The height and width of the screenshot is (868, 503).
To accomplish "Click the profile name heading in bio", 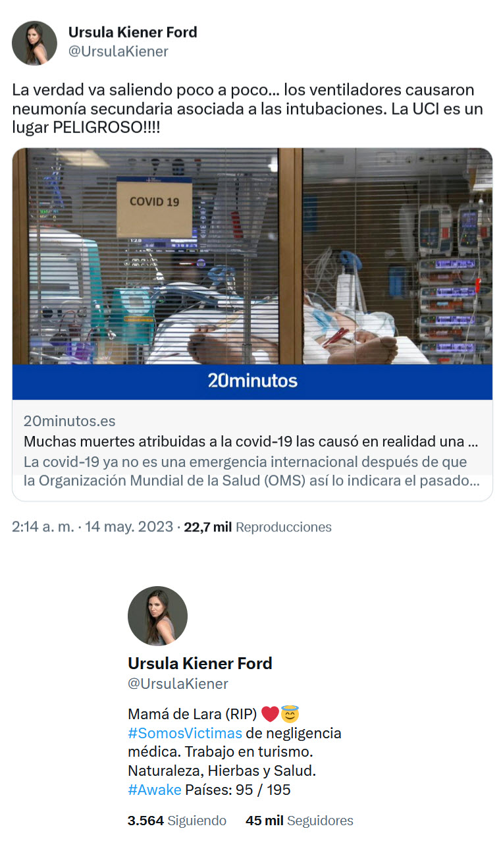I will (200, 663).
